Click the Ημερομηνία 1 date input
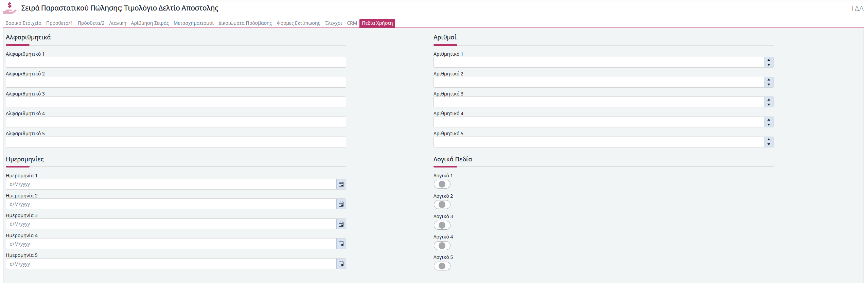The height and width of the screenshot is (283, 868). pyautogui.click(x=171, y=184)
